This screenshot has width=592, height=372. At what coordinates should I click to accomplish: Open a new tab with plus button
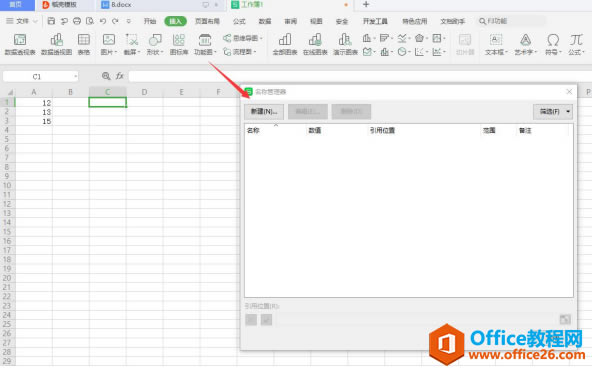pos(365,5)
